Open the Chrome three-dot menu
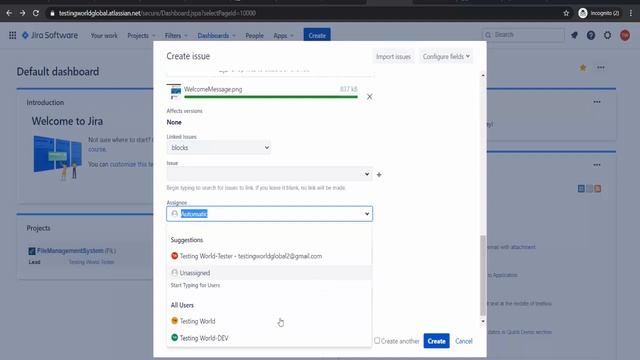 coord(631,13)
